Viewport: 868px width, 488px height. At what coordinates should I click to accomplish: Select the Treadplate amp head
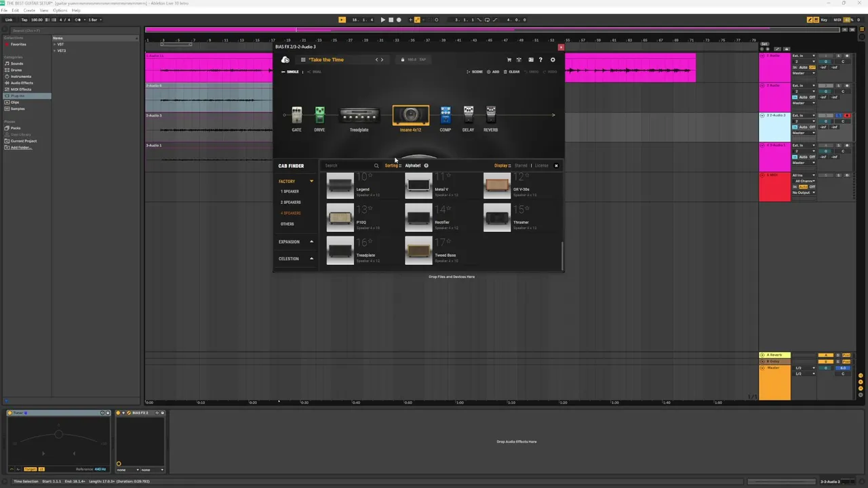pos(359,115)
